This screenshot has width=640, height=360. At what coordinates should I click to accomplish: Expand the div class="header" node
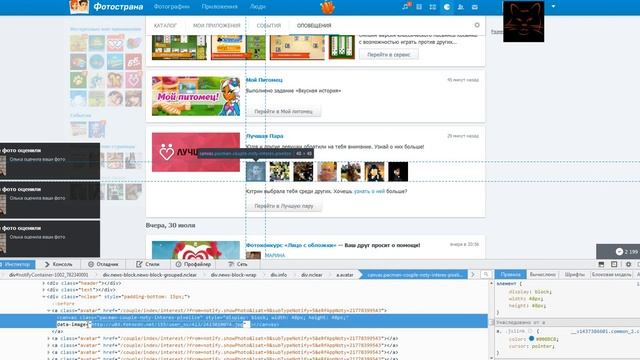coord(44,283)
